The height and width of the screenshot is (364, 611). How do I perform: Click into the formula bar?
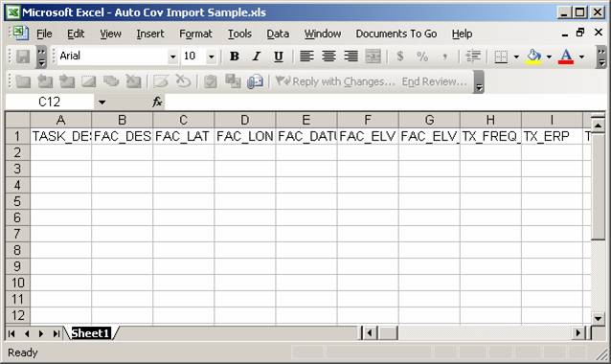386,102
